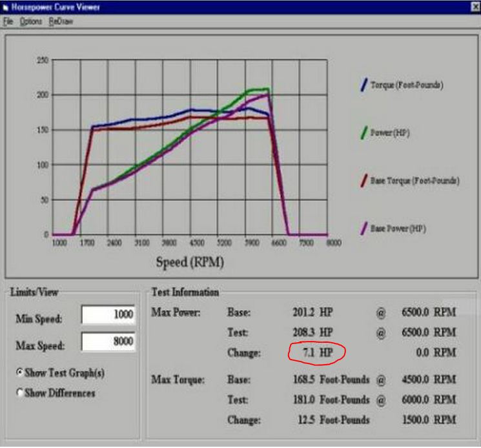Focus the Min Speed input field
The height and width of the screenshot is (448, 481).
pyautogui.click(x=108, y=315)
